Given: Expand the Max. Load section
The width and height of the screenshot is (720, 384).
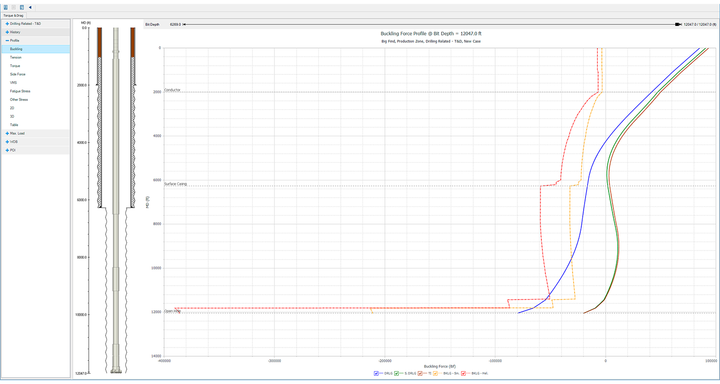Looking at the screenshot, I should [7, 133].
